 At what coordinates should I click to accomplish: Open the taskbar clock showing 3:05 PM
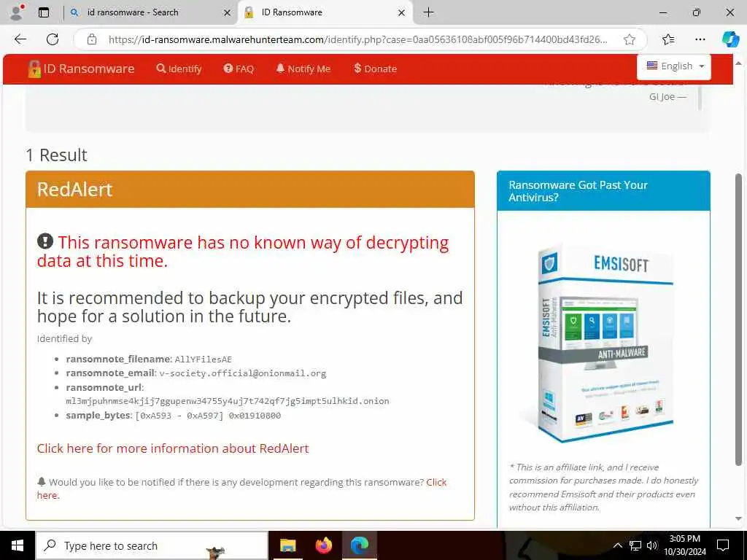click(685, 545)
